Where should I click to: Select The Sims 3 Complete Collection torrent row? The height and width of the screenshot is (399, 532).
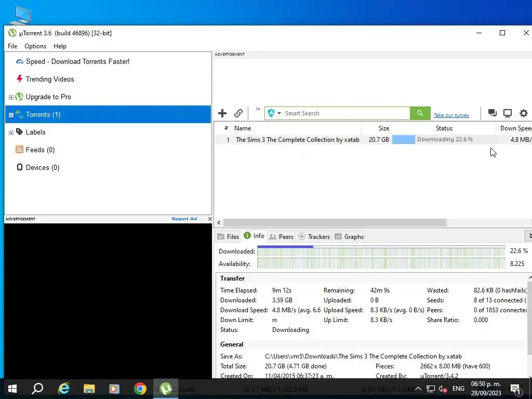(373, 139)
